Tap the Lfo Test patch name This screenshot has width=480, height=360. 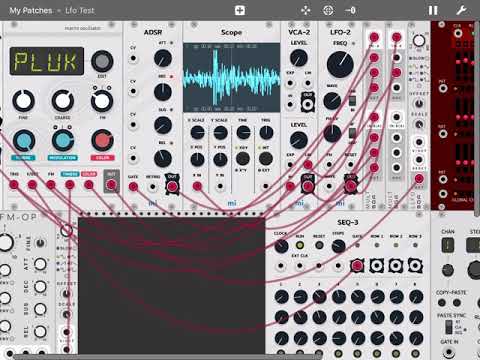(x=80, y=11)
